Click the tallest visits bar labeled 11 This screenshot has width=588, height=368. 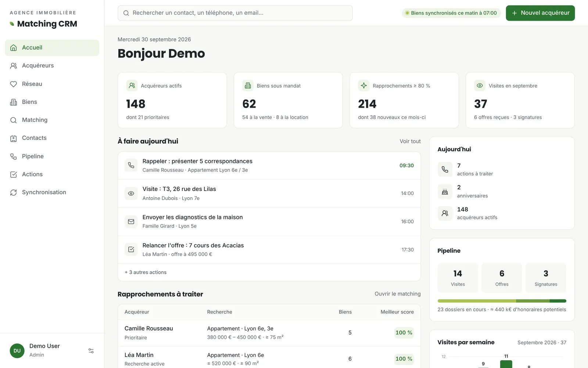pos(506,364)
